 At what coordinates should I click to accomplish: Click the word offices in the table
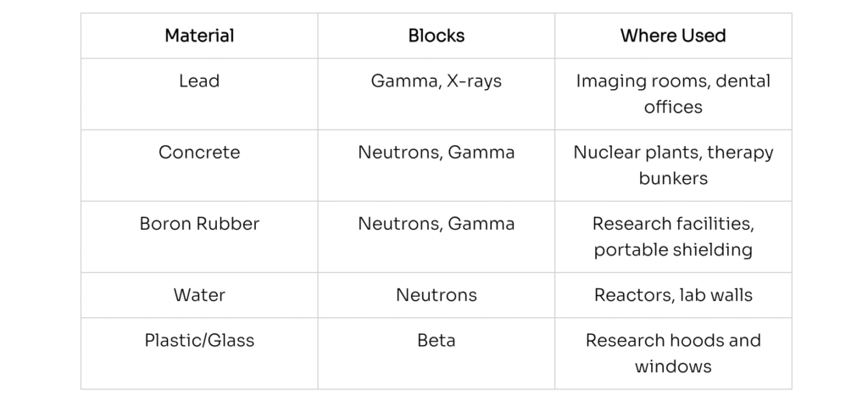click(x=673, y=108)
